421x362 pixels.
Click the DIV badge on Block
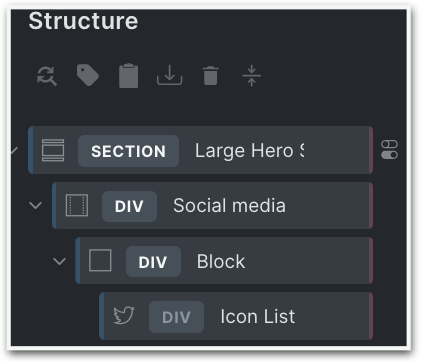tap(153, 262)
